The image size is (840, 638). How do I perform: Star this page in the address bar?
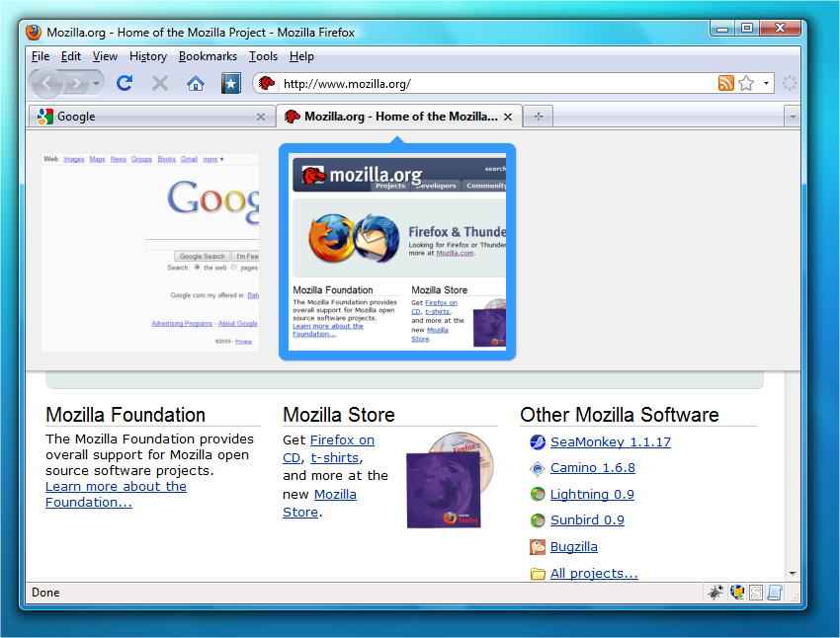tap(746, 84)
